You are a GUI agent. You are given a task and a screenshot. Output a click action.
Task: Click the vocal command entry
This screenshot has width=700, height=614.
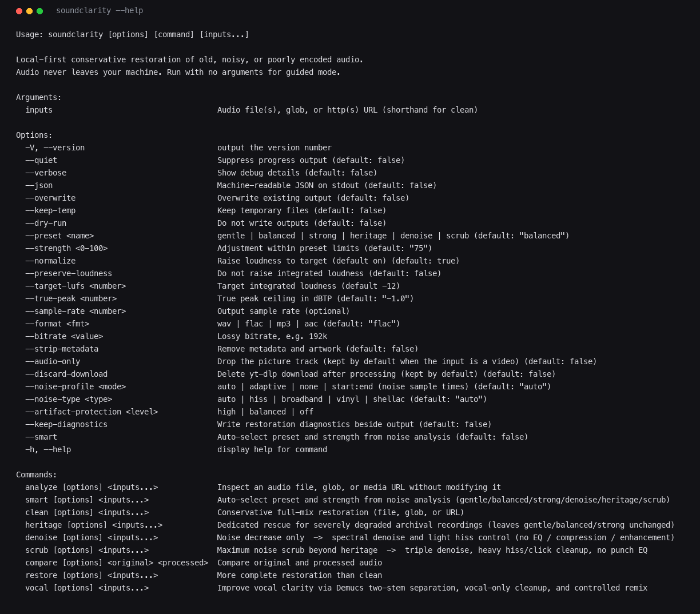click(87, 588)
